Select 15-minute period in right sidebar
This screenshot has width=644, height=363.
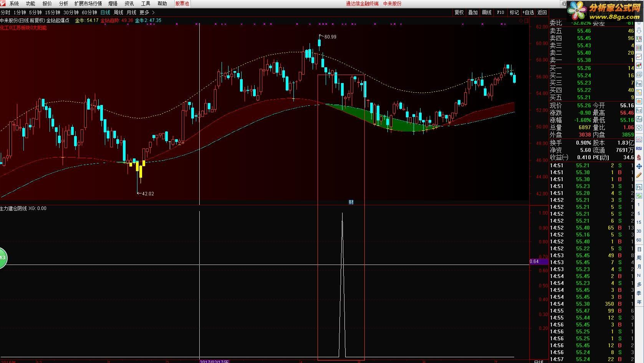(639, 222)
